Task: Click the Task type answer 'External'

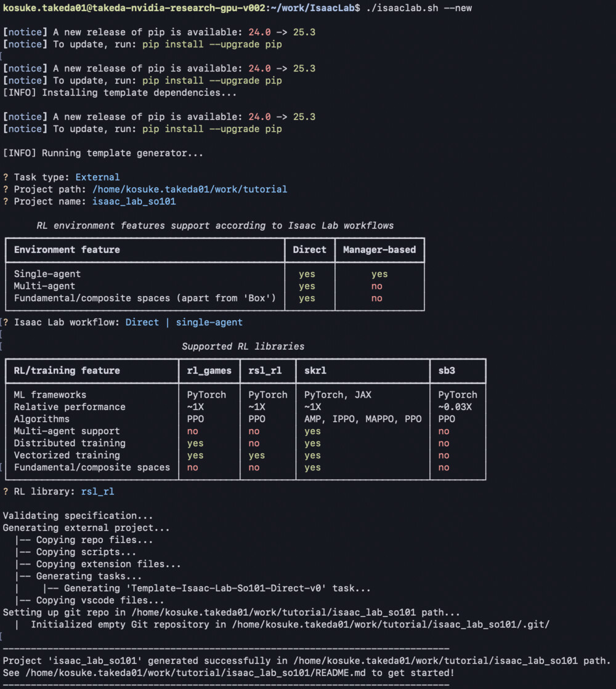Action: click(97, 177)
